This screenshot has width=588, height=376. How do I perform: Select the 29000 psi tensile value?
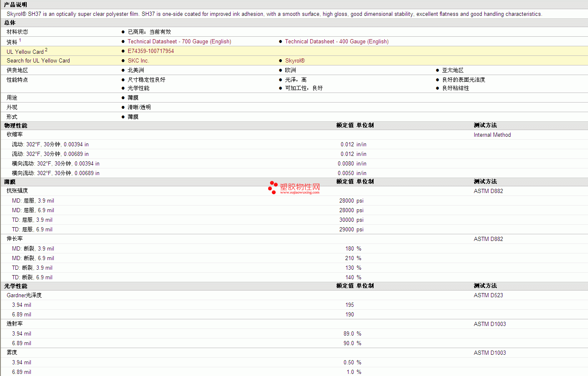pyautogui.click(x=351, y=229)
